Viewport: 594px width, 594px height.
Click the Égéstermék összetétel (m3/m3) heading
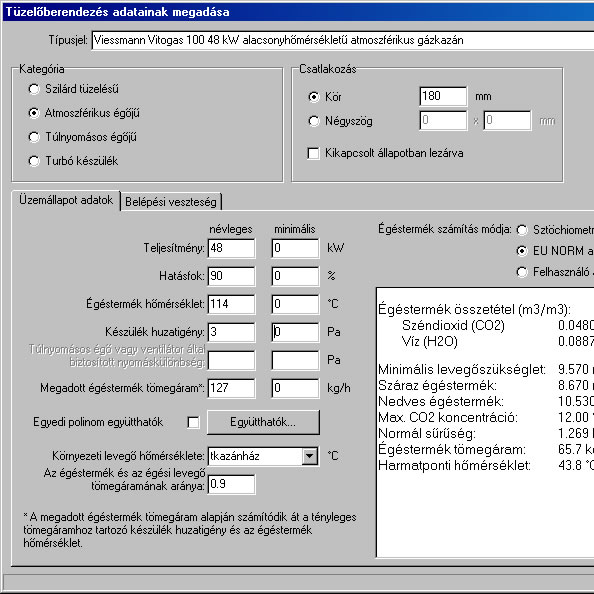(474, 310)
